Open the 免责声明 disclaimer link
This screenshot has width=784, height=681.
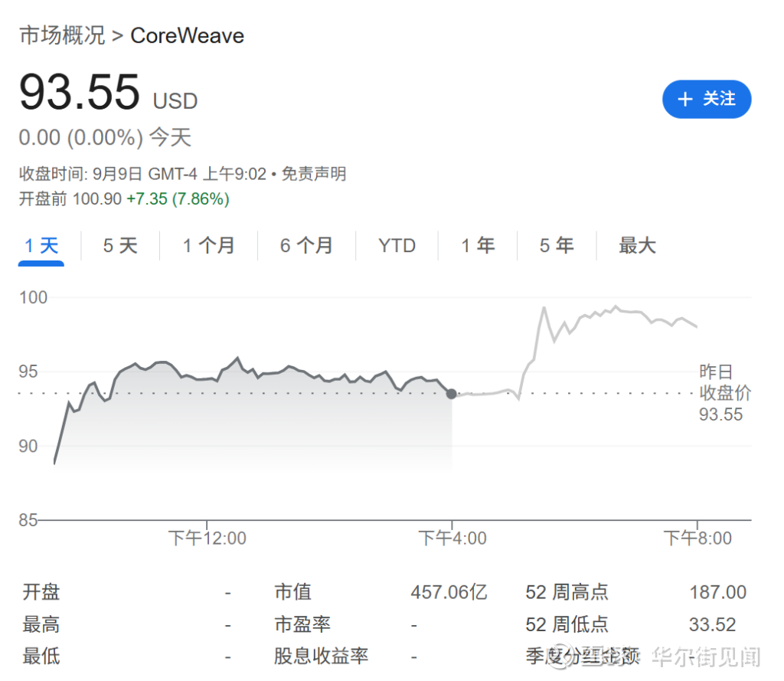click(x=313, y=174)
